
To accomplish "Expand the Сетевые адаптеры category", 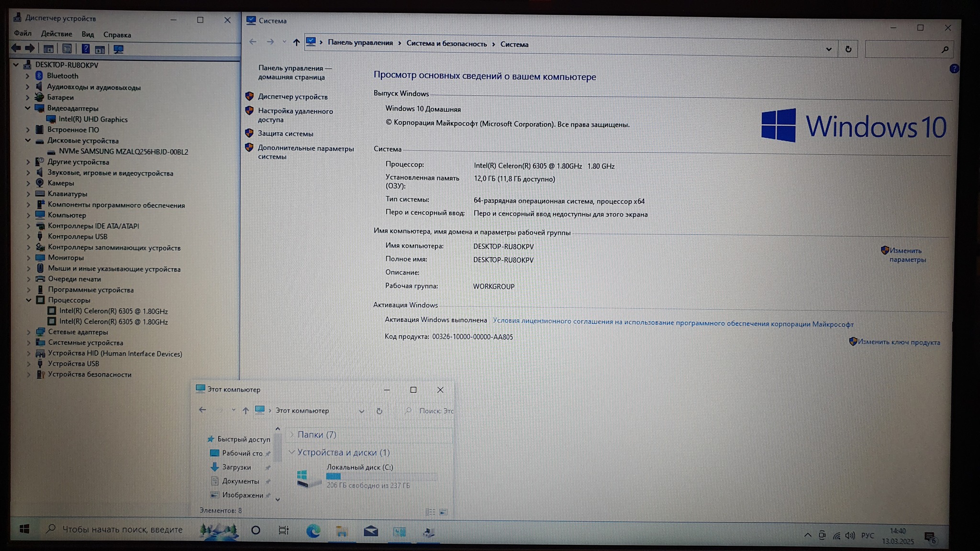I will tap(28, 331).
